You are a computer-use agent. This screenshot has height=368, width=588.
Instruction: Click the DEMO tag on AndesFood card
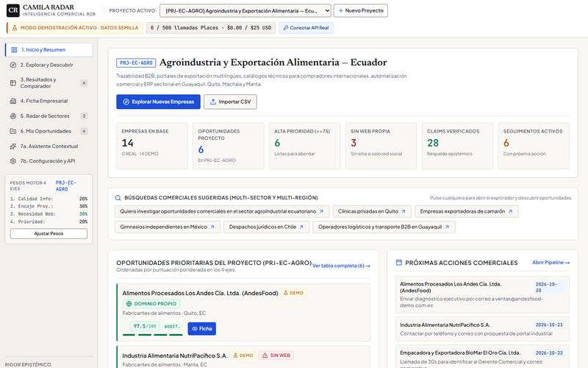[293, 293]
